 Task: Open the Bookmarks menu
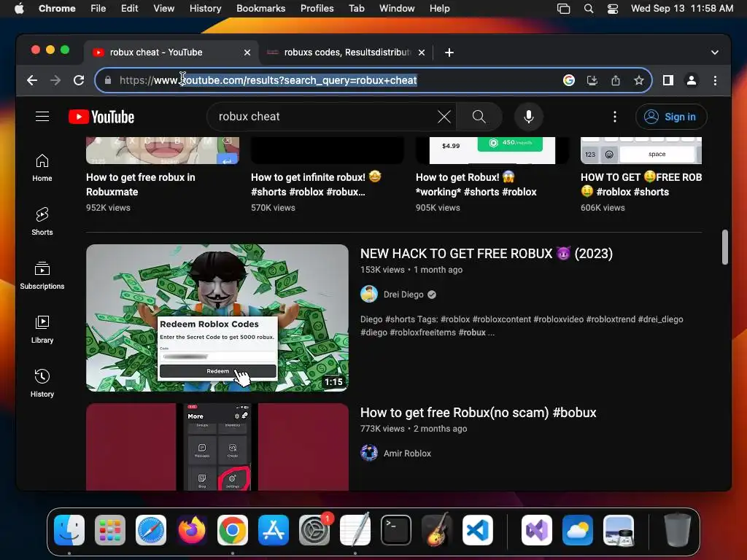[x=260, y=9]
